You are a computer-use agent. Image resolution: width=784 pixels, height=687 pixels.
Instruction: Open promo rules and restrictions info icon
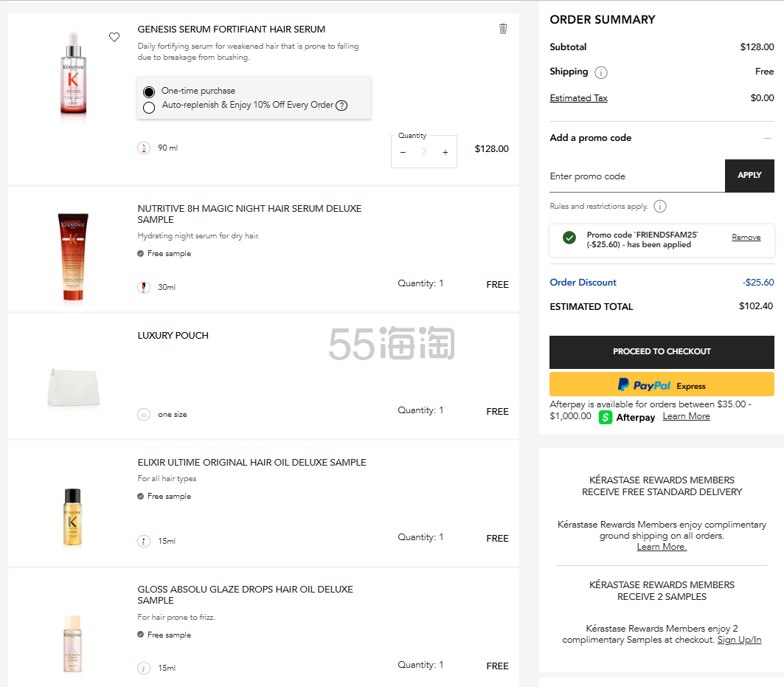(660, 207)
